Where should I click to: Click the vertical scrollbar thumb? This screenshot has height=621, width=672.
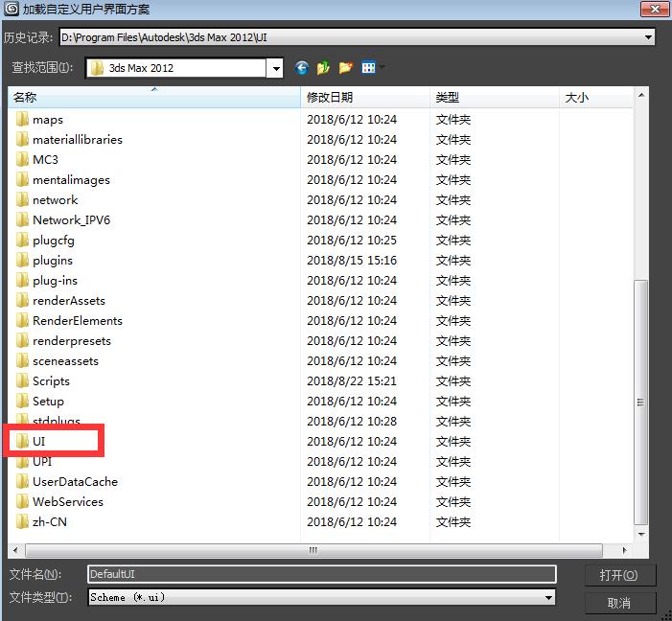(x=640, y=402)
